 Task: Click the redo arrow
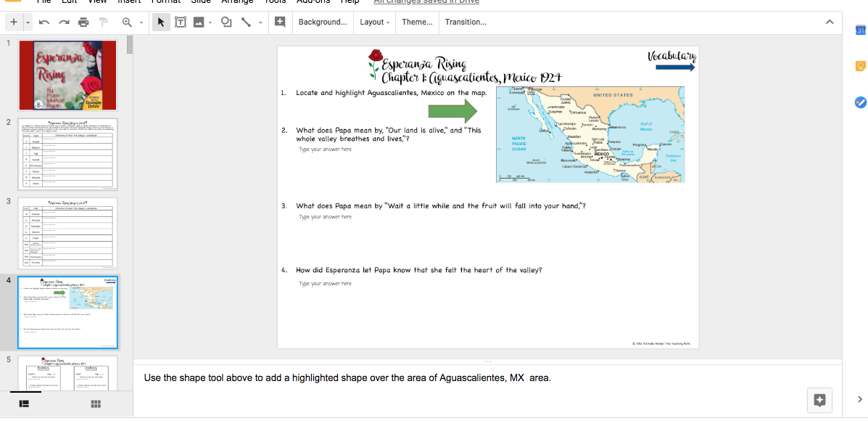tap(65, 23)
